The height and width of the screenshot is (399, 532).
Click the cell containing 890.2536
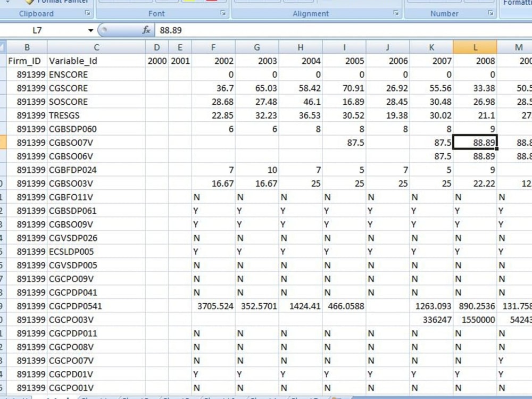[x=475, y=306]
